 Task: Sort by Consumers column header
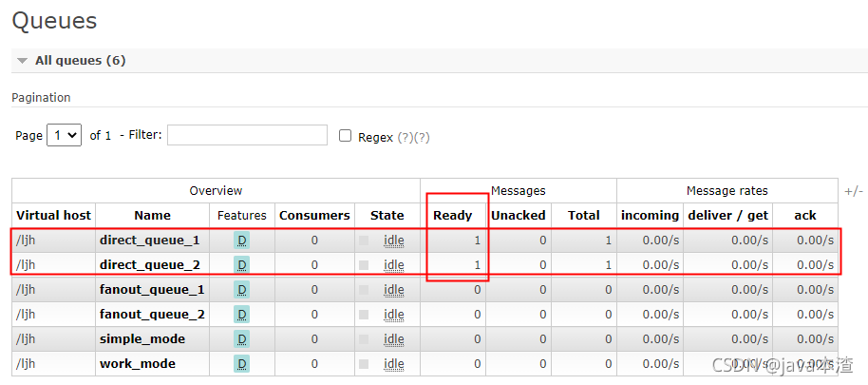tap(314, 216)
